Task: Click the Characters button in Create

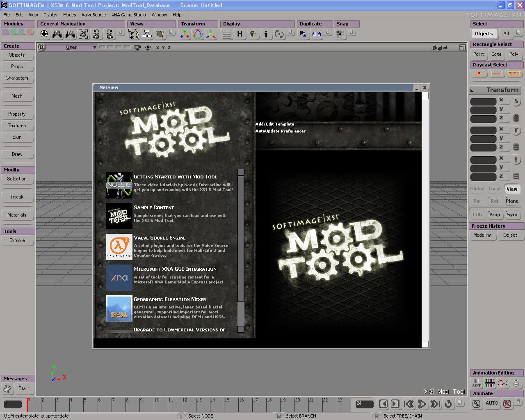Action: point(17,78)
